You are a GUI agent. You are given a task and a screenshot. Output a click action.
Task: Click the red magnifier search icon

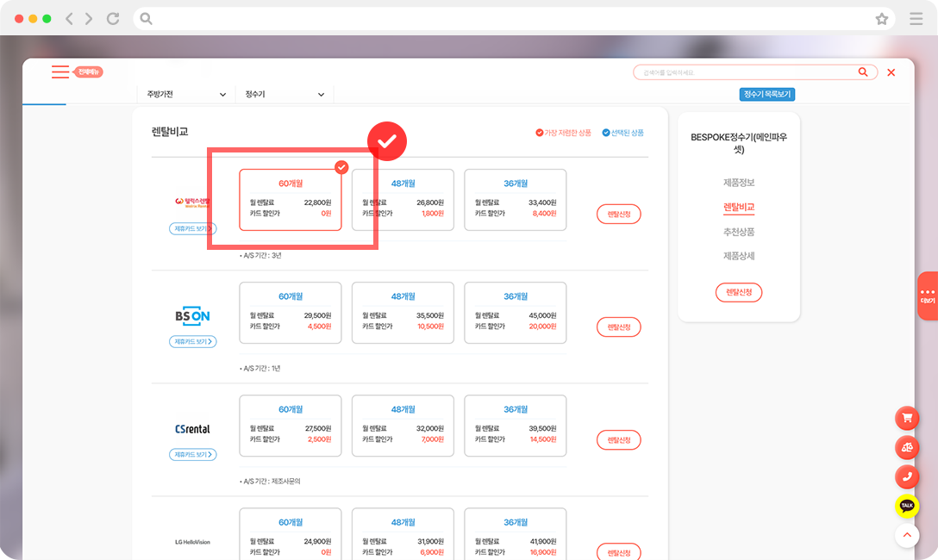coord(863,72)
